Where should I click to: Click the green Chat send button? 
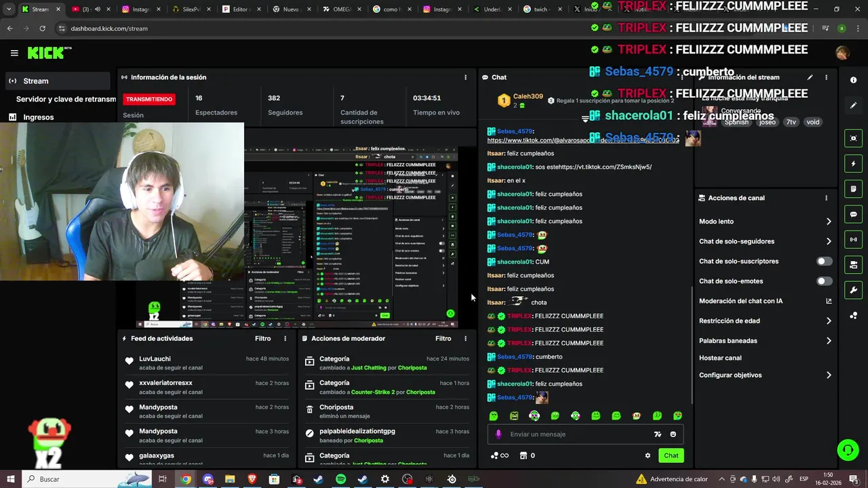coord(671,455)
